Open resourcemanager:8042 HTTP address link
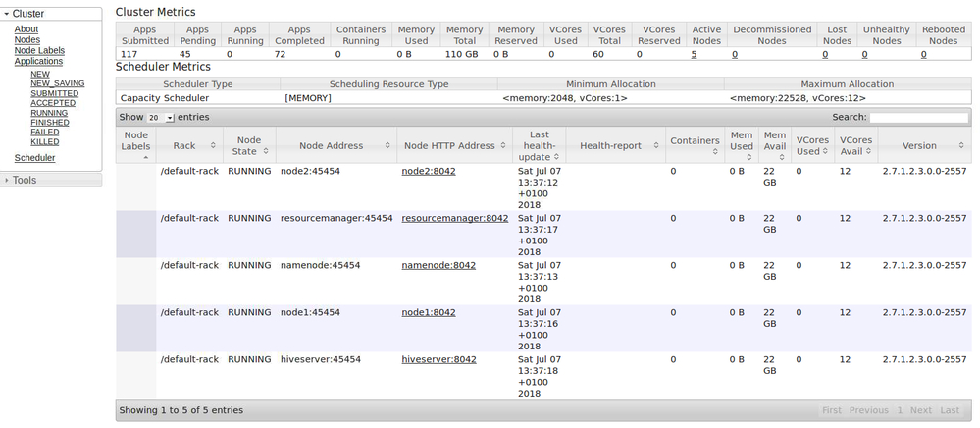The width and height of the screenshot is (980, 428). click(454, 218)
